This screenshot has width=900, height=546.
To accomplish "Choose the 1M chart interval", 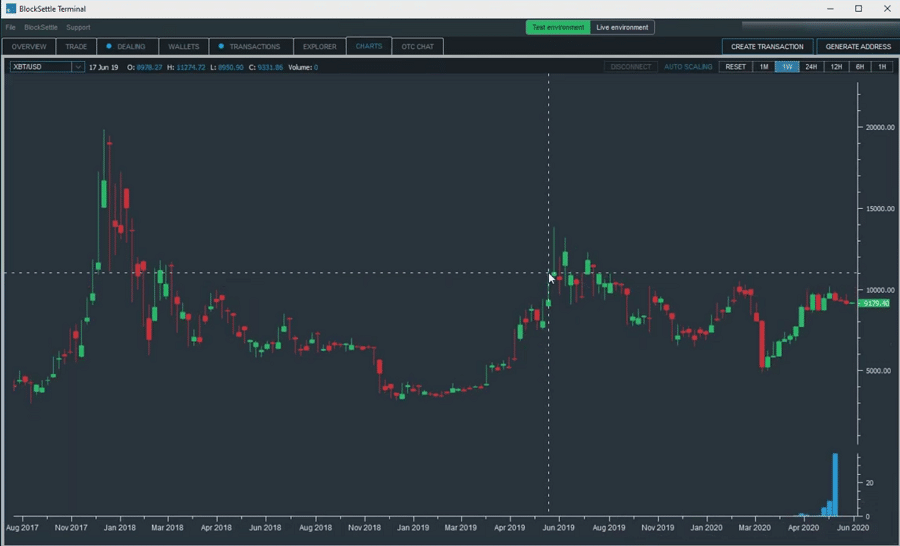I will [x=763, y=67].
